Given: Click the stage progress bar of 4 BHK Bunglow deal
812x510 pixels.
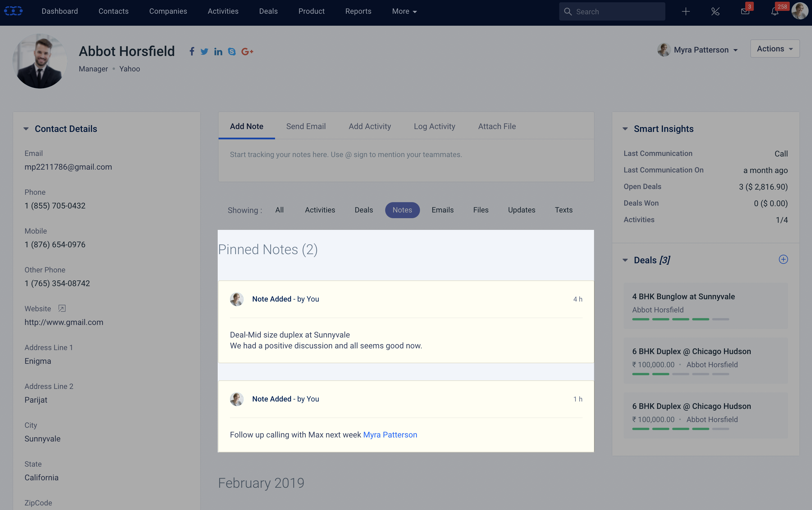Looking at the screenshot, I should 680,319.
